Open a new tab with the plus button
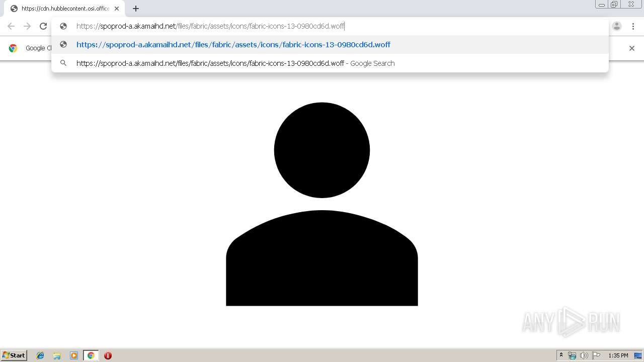 click(136, 9)
